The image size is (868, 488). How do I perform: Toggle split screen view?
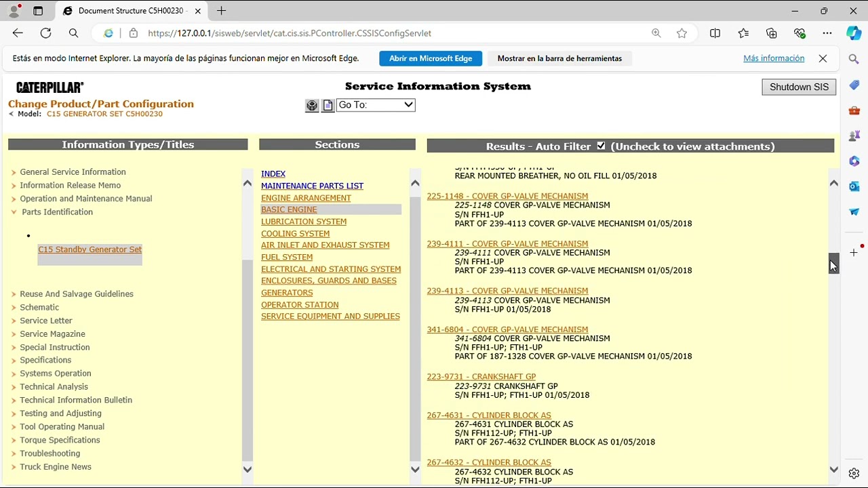click(x=715, y=33)
